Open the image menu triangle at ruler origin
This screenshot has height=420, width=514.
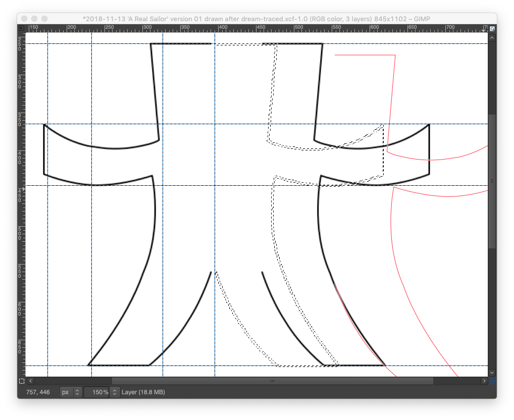click(x=21, y=29)
